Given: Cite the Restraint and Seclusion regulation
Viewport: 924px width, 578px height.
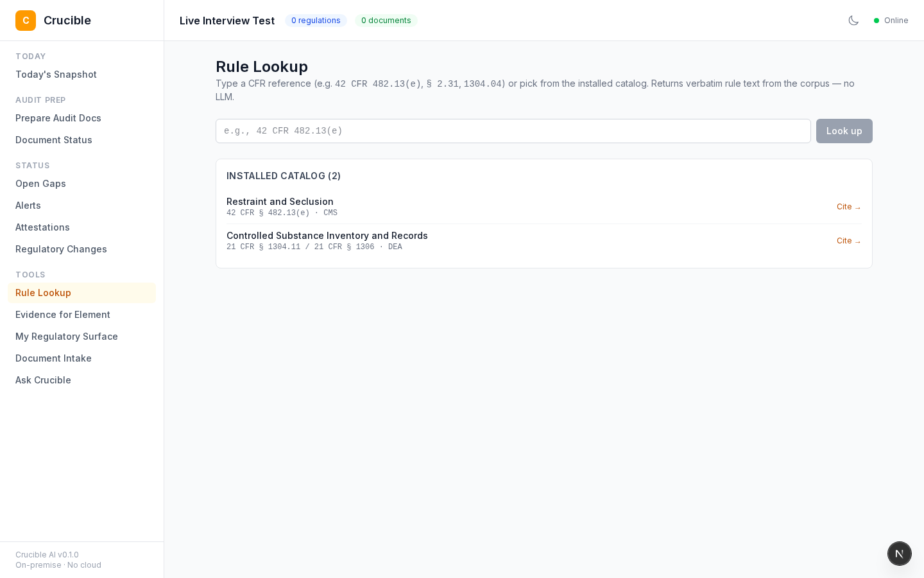Looking at the screenshot, I should pos(849,207).
